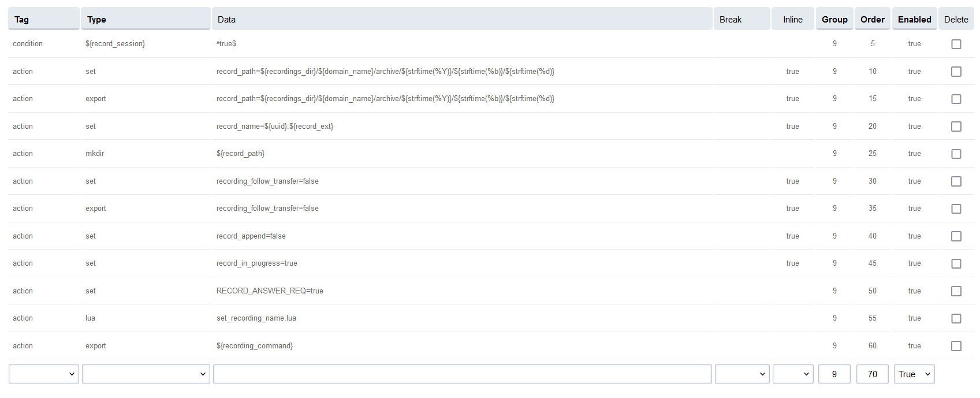Open the Enabled dropdown showing True
The height and width of the screenshot is (398, 980).
914,374
